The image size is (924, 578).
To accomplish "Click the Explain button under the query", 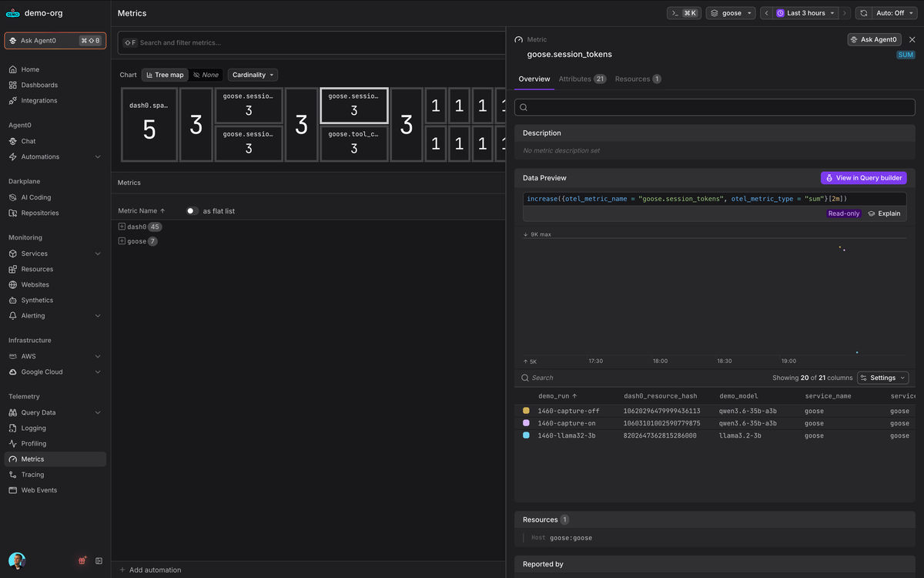I will (x=884, y=213).
